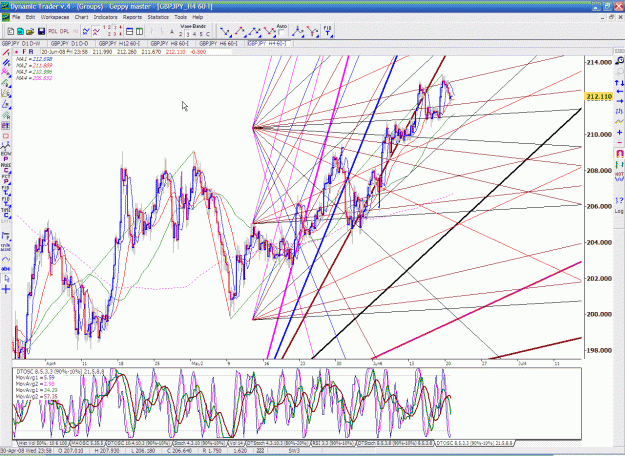This screenshot has height=456, width=625.
Task: Click the TIME C tool icon
Action: click(x=6, y=212)
